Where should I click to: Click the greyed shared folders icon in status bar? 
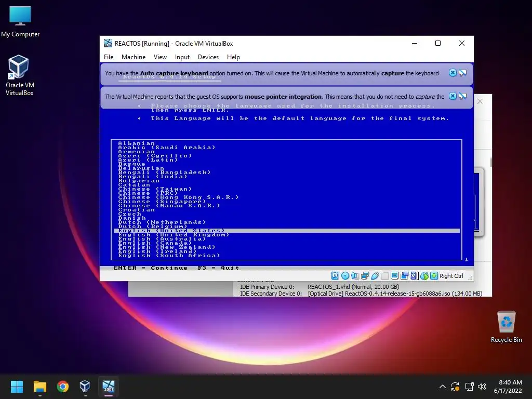(x=385, y=276)
